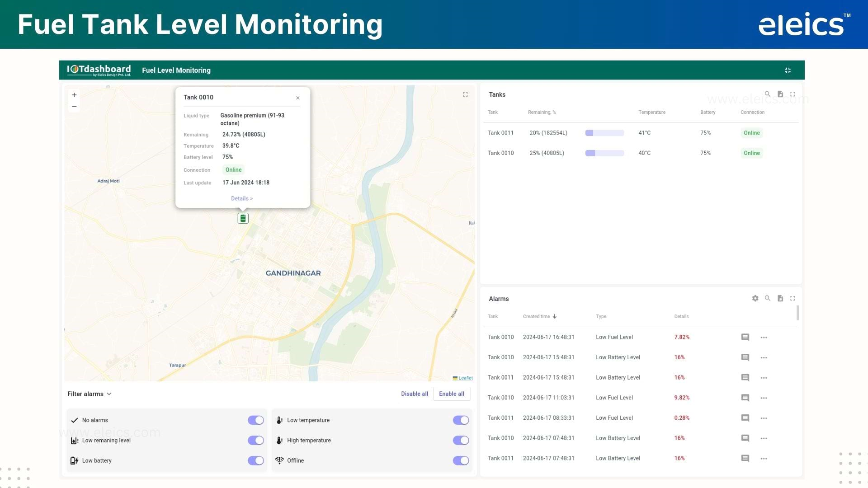This screenshot has width=868, height=488.
Task: Click the 7.82% alarm detail value
Action: (x=682, y=338)
